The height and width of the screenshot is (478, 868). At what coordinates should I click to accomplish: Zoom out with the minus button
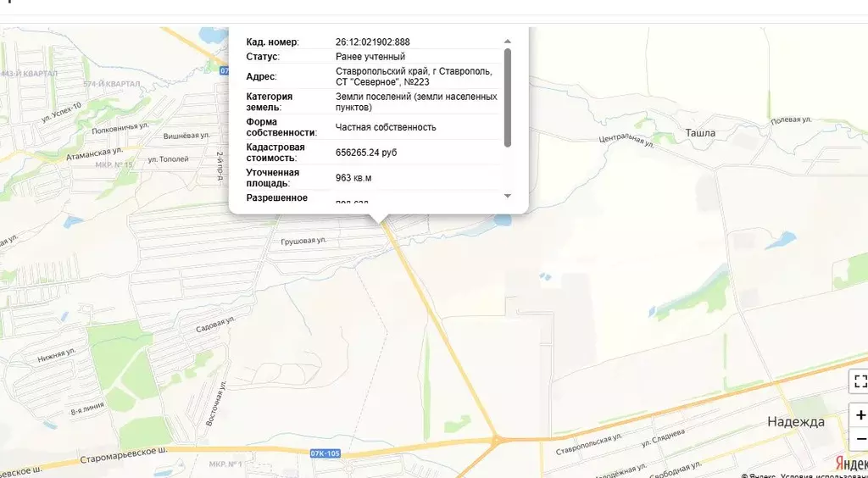click(860, 438)
